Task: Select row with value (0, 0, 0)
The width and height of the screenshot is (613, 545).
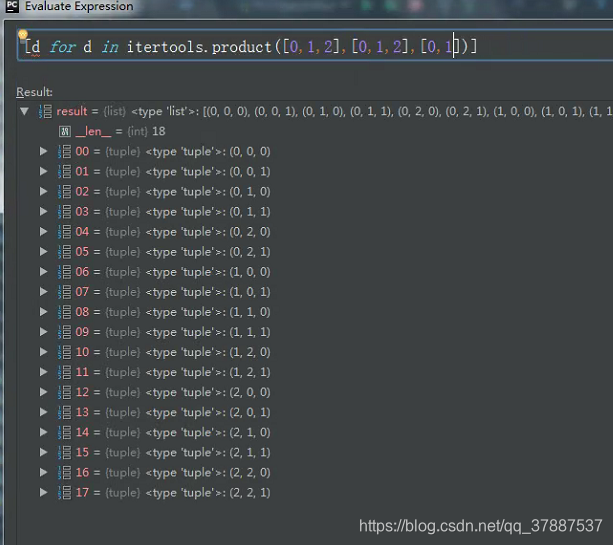Action: 173,151
